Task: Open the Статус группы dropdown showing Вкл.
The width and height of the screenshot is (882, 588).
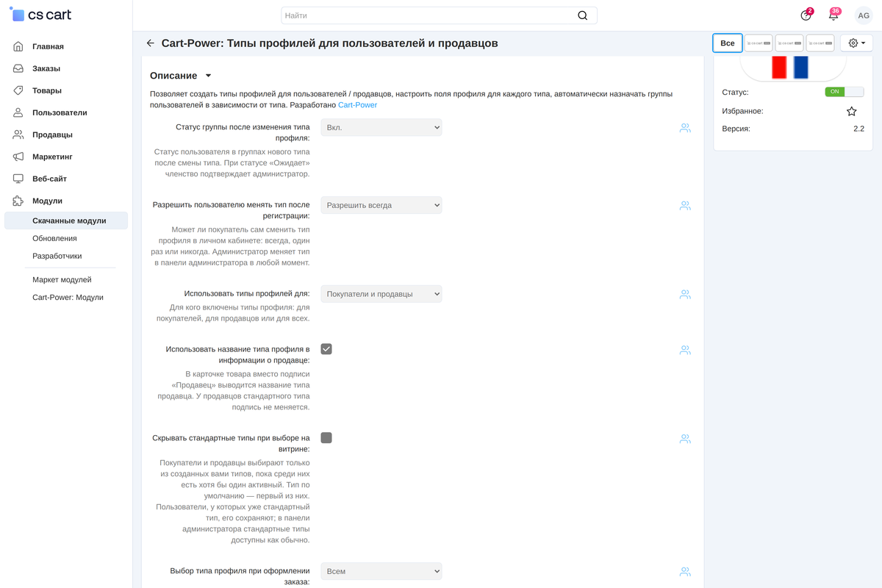Action: [381, 127]
